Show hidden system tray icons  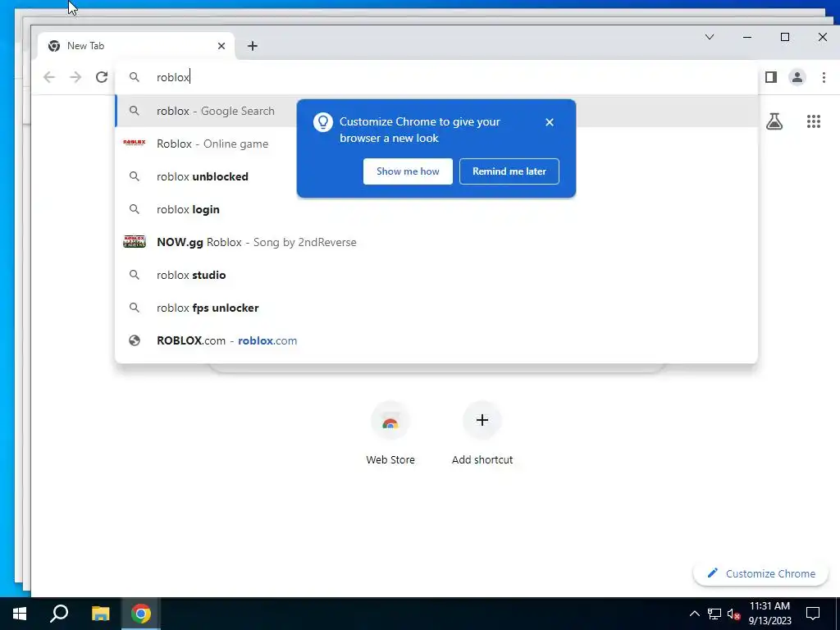pos(694,614)
